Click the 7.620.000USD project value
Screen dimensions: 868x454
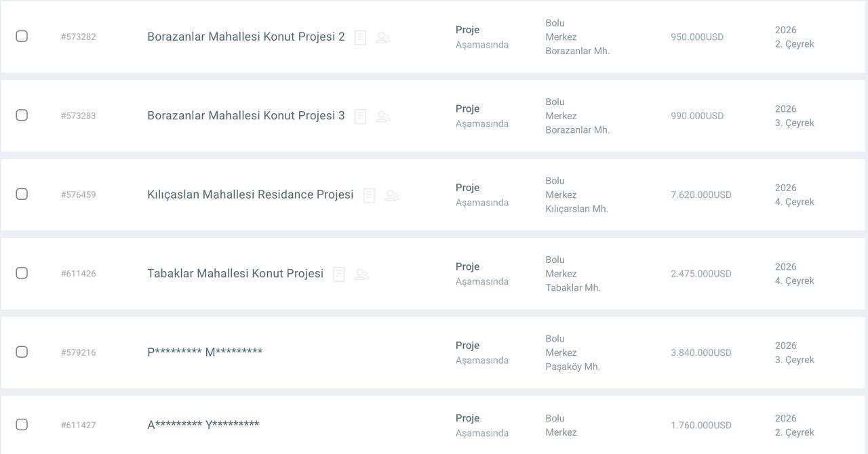701,195
